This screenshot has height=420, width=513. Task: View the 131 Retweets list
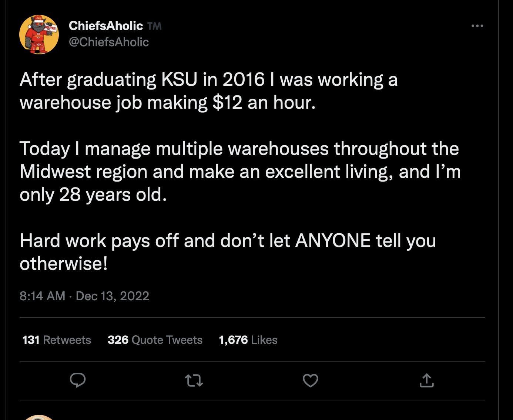pyautogui.click(x=57, y=340)
